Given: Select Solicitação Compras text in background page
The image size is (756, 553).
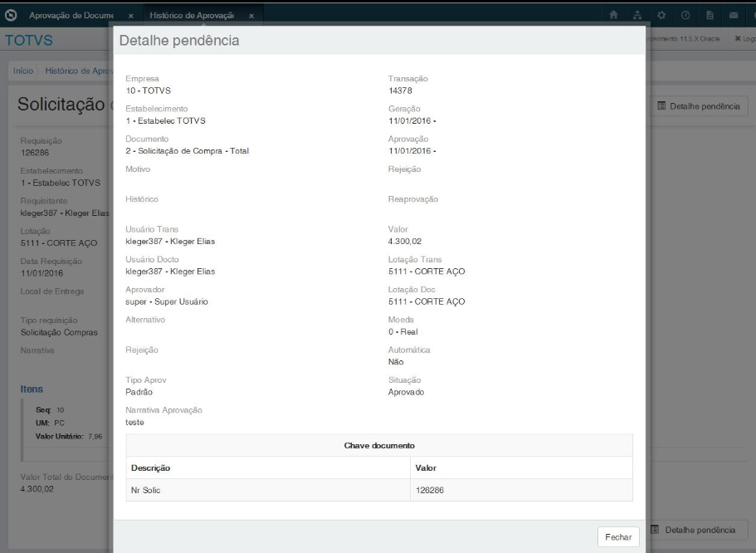Looking at the screenshot, I should 59,332.
